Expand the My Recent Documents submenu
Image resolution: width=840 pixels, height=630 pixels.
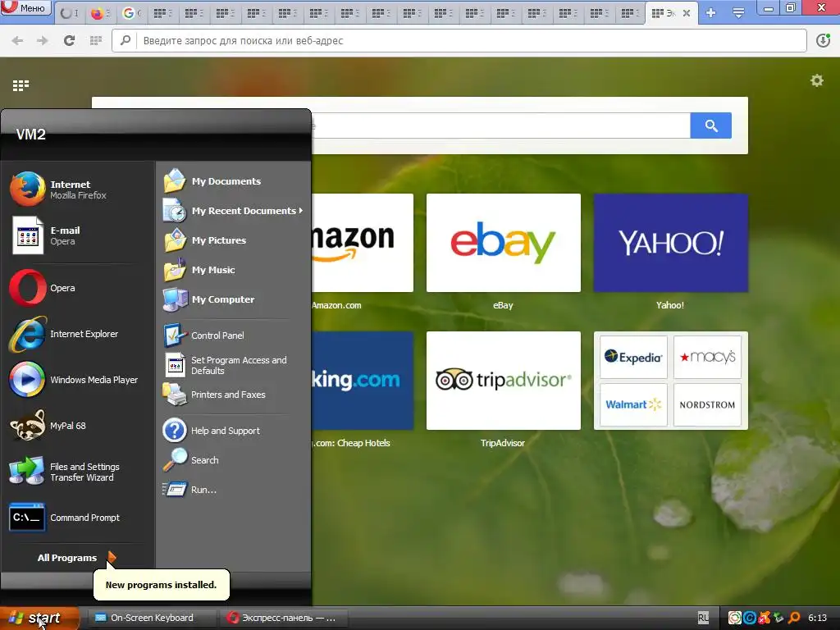(233, 211)
